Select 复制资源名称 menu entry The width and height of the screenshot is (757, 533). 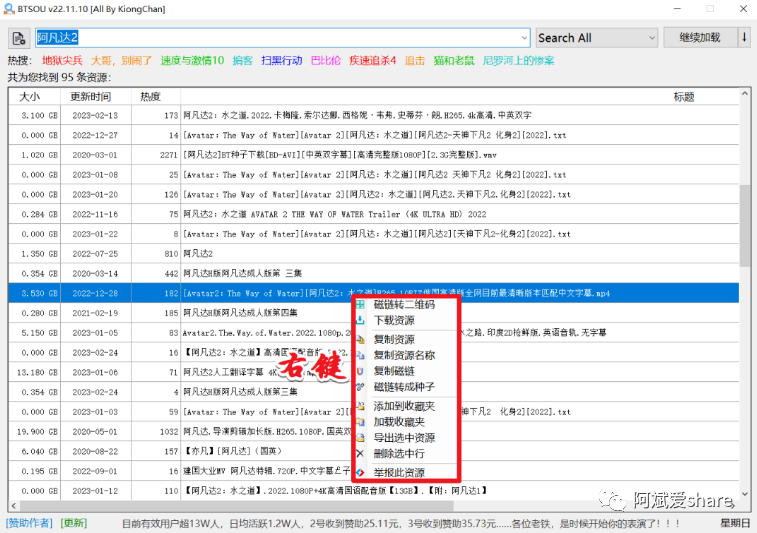[406, 355]
